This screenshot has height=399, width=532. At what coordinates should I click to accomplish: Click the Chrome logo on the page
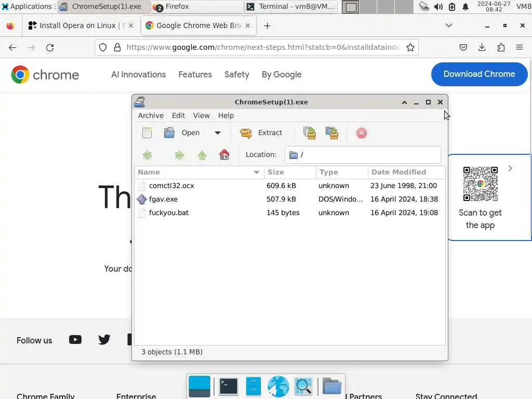tap(45, 75)
